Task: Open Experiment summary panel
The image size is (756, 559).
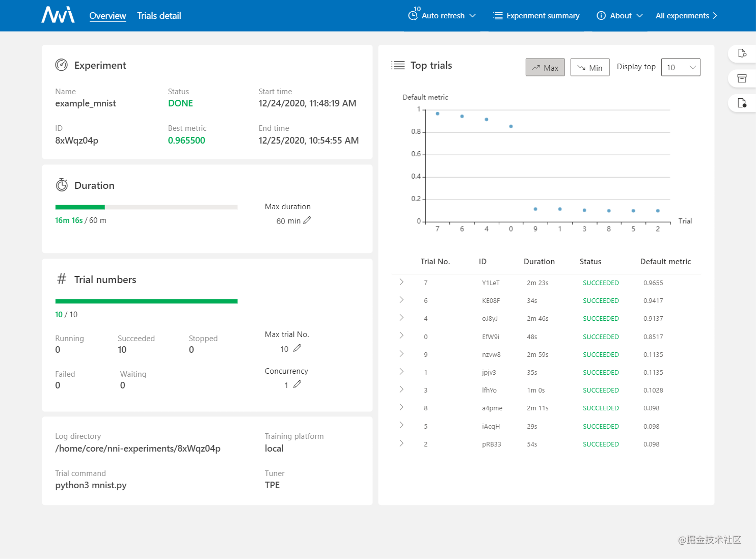Action: click(536, 15)
